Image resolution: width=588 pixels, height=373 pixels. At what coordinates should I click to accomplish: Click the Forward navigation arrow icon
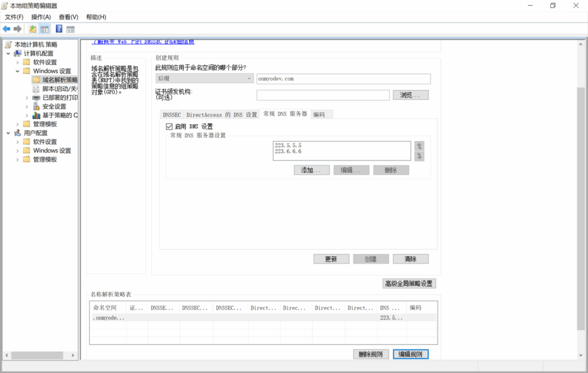click(x=17, y=28)
